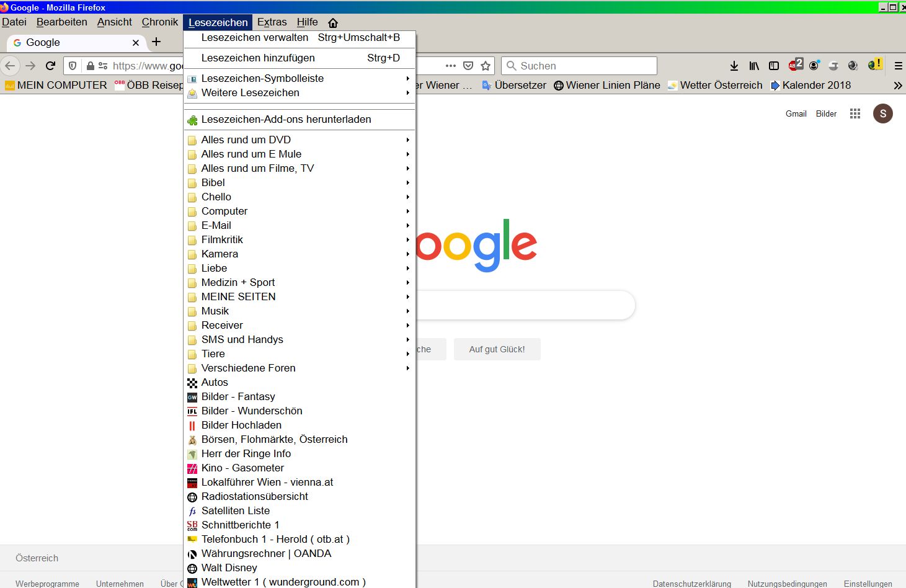The image size is (906, 588).
Task: Open page actions three-dot menu
Action: click(451, 66)
